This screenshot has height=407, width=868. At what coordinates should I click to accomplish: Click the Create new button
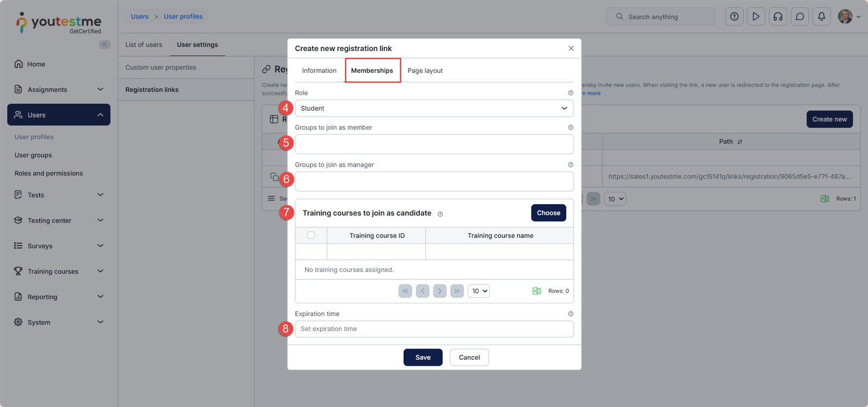tap(829, 119)
